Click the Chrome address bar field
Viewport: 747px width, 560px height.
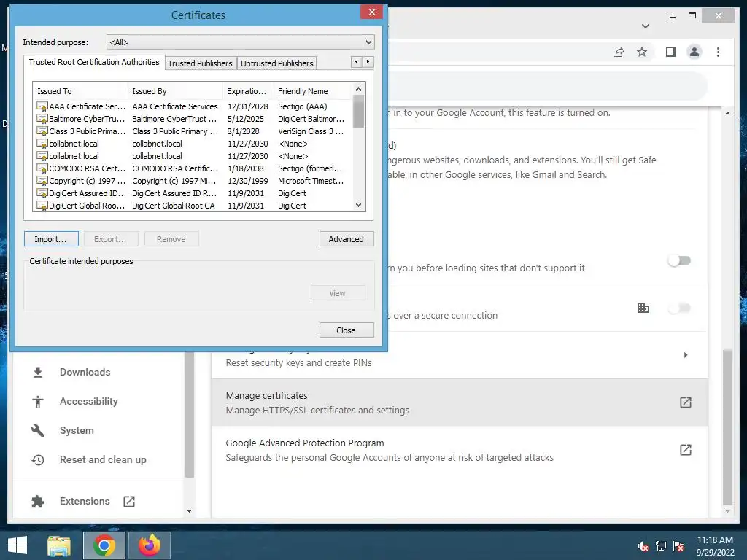(x=495, y=52)
